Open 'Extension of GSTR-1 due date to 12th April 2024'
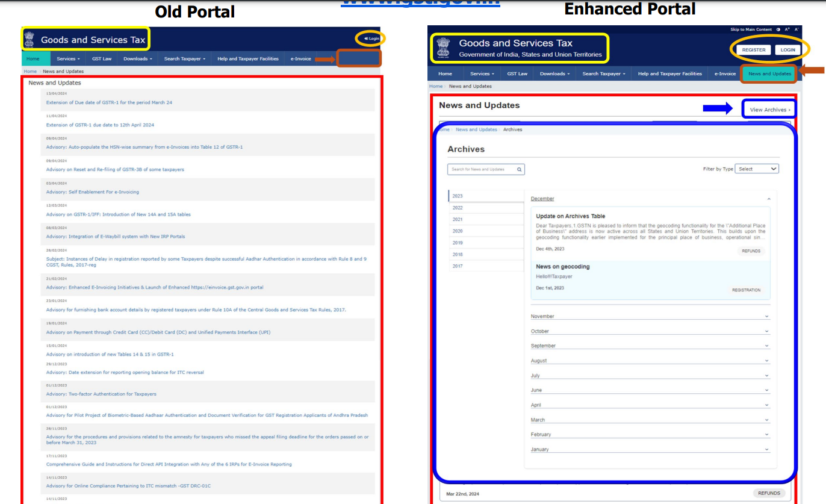826x504 pixels. tap(100, 125)
